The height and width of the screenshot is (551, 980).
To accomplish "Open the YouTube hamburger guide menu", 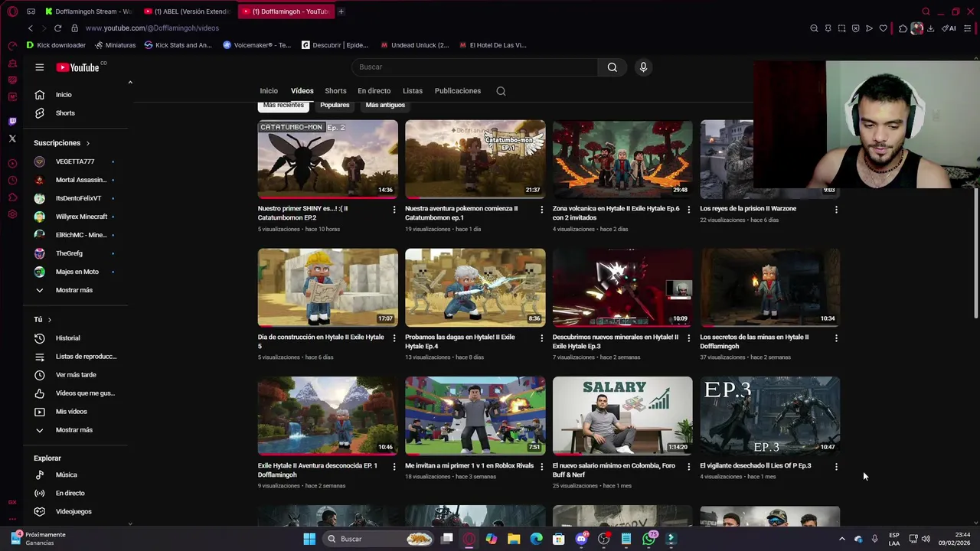I will click(x=39, y=67).
